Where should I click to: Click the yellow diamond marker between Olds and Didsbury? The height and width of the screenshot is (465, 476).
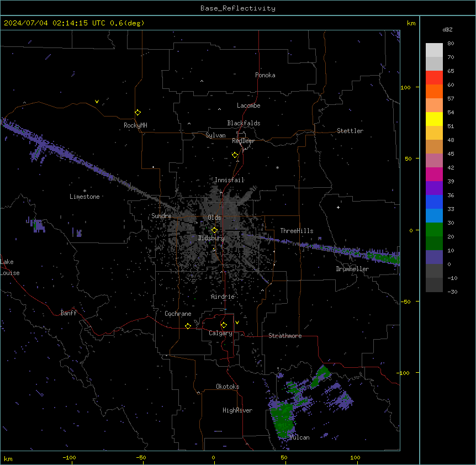click(x=214, y=230)
